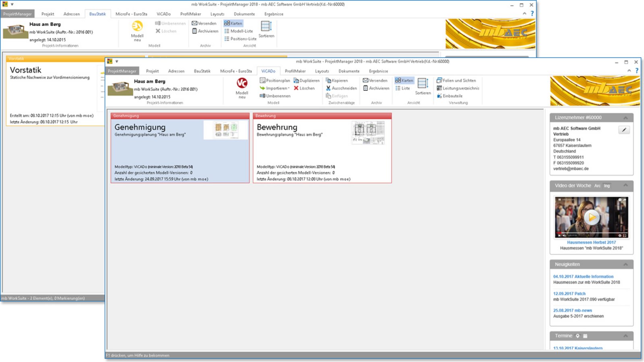This screenshot has width=644, height=362.
Task: Open the Importieren dropdown
Action: (275, 88)
